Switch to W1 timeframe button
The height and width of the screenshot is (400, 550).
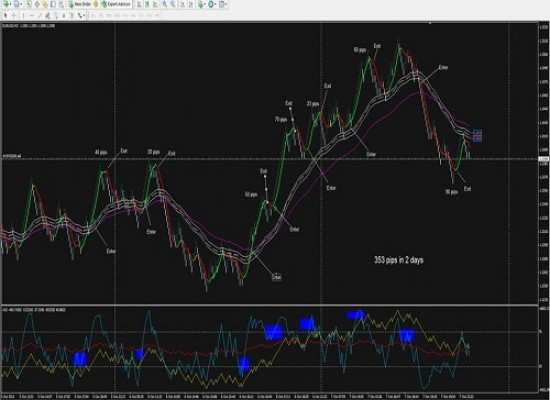(x=149, y=15)
